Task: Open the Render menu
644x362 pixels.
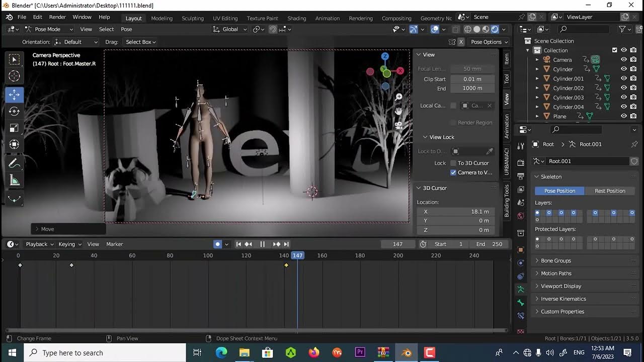Action: point(57,17)
